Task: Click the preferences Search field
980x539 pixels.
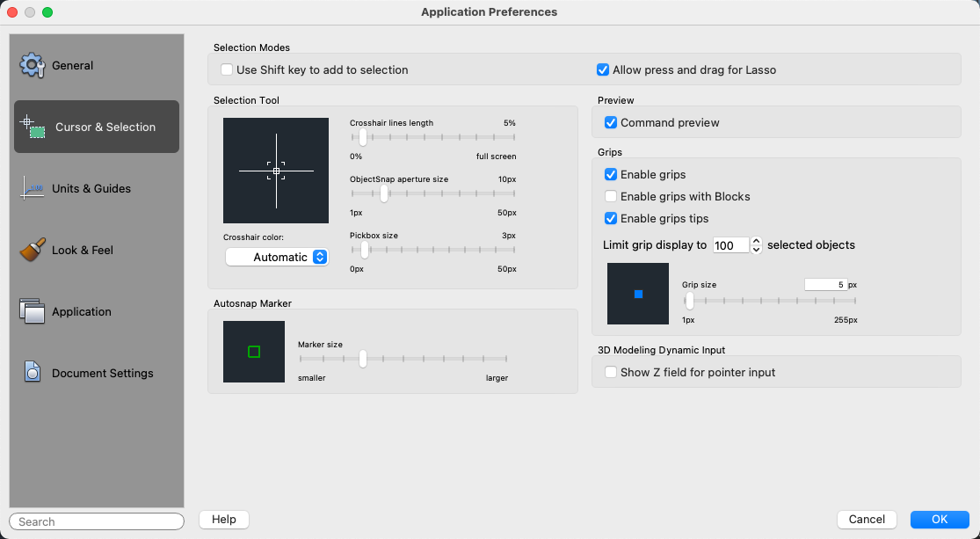Action: pyautogui.click(x=97, y=521)
